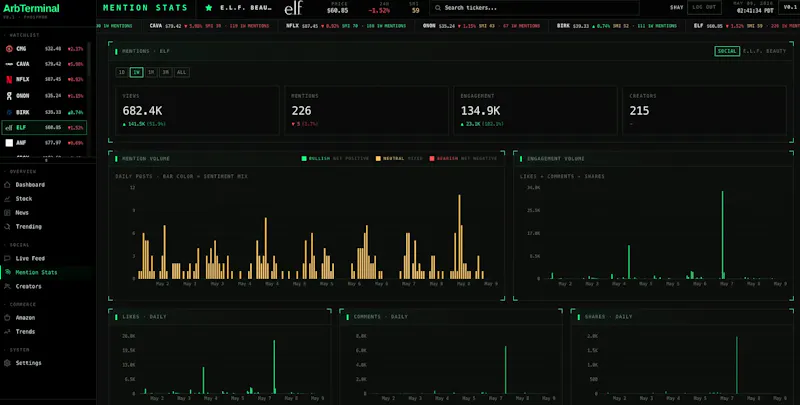
Task: Click the Live Feed chat icon
Action: pos(7,259)
